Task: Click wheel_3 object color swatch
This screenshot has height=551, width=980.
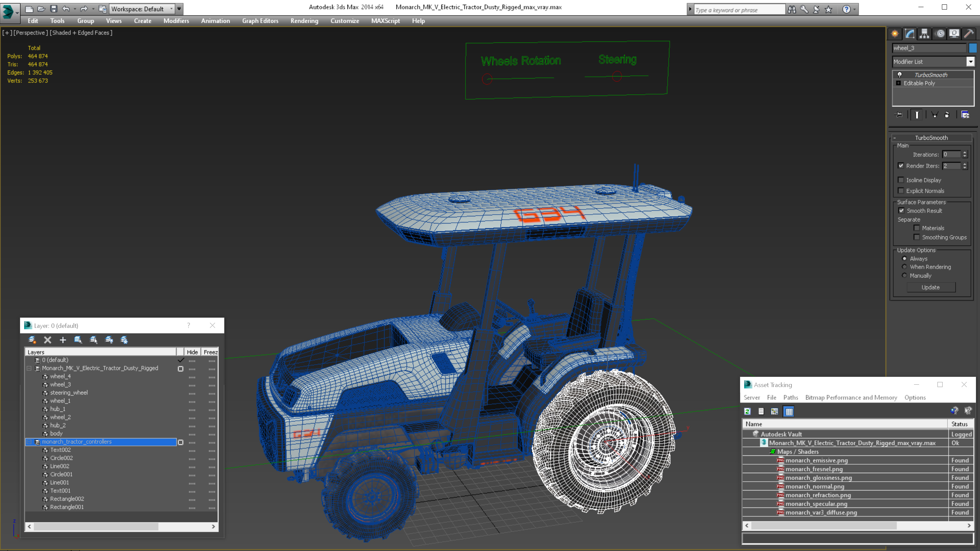Action: pyautogui.click(x=973, y=48)
